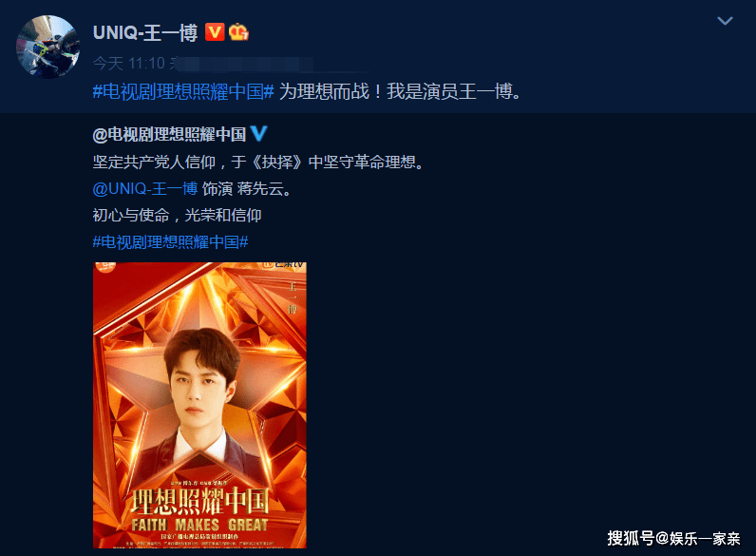Expand the post options chevron menu
Viewport: 756px width, 556px height.
[x=725, y=21]
